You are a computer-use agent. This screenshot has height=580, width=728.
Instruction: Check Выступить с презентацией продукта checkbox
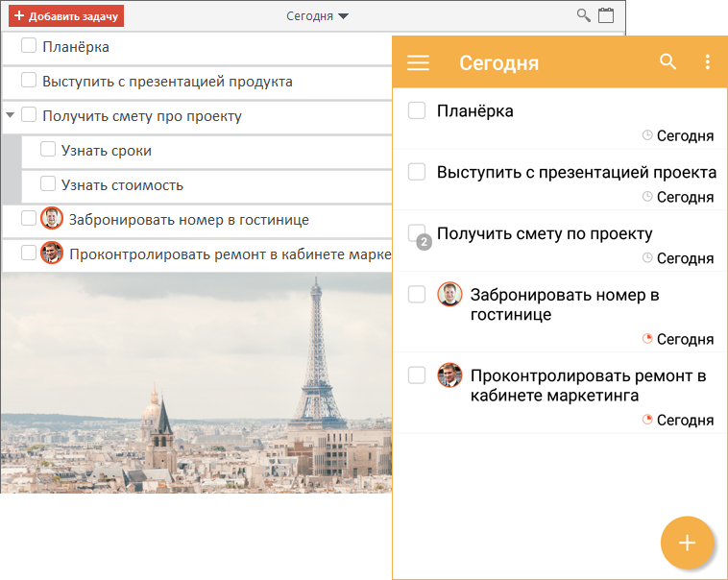coord(29,80)
